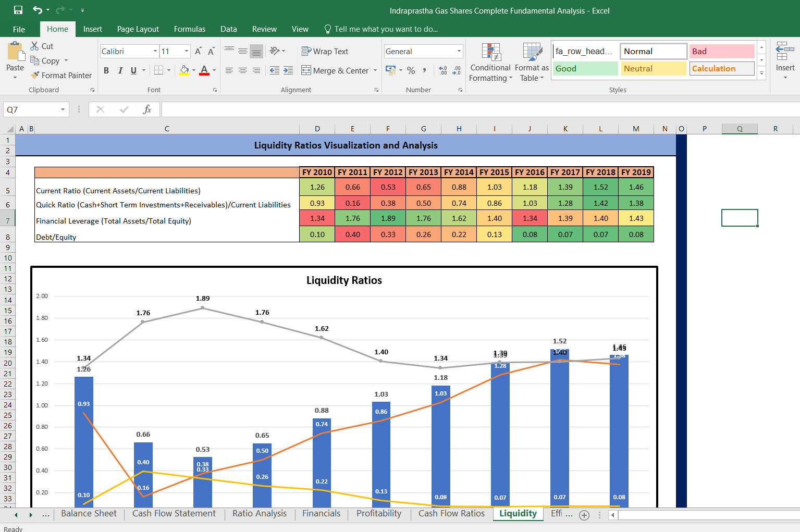The image size is (800, 532).
Task: Click inside the formula bar
Action: (x=481, y=109)
